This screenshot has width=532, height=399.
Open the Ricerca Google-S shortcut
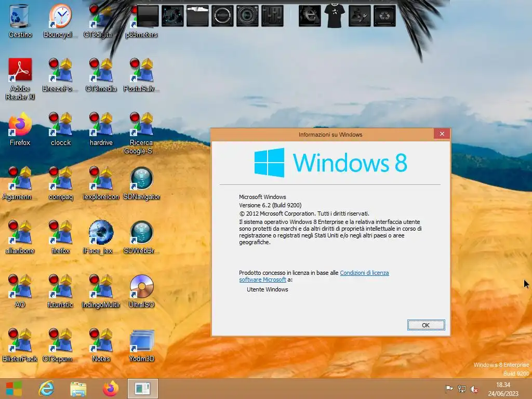click(141, 133)
